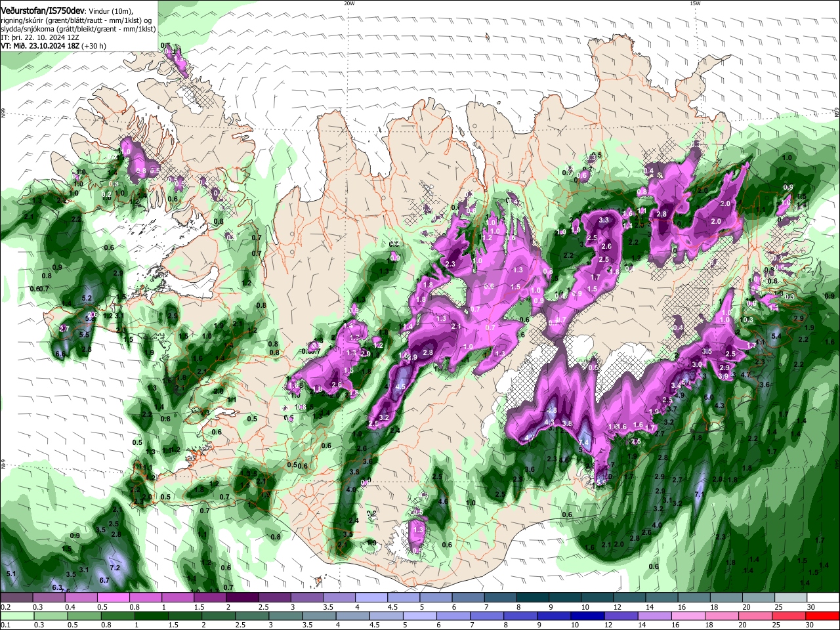Click the '20W' longitude label at top
The height and width of the screenshot is (630, 840).
tap(349, 3)
